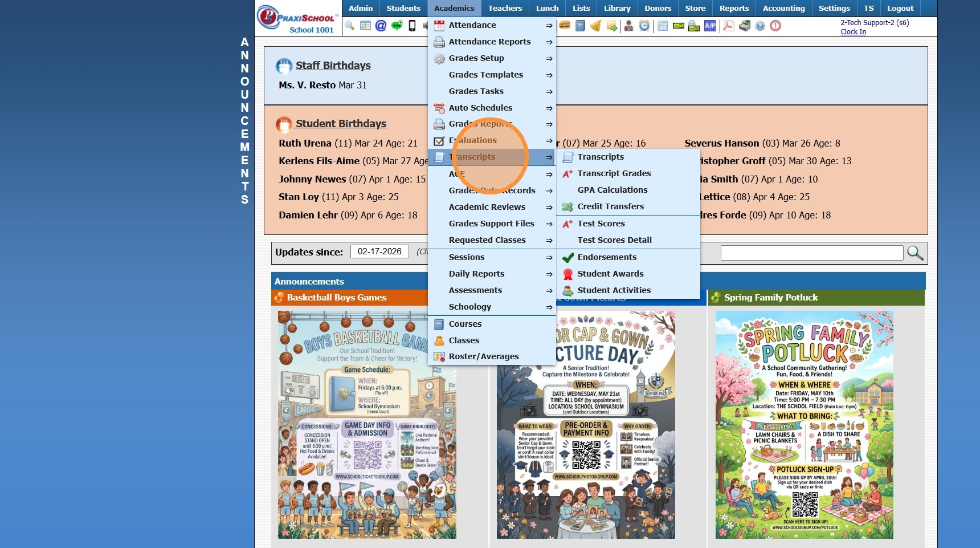Open Classes from the Academics menu
This screenshot has height=548, width=980.
pyautogui.click(x=492, y=340)
